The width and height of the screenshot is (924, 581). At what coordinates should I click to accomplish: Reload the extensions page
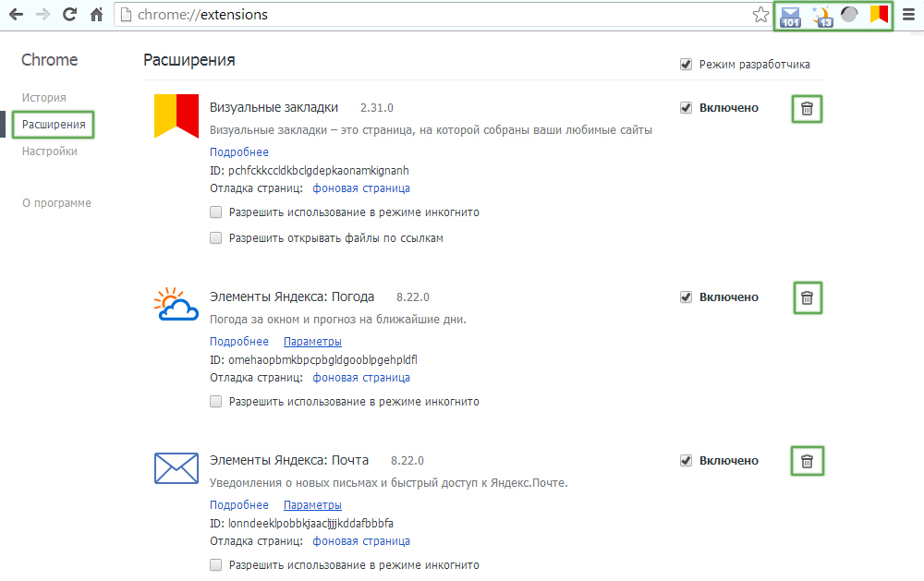pyautogui.click(x=69, y=14)
